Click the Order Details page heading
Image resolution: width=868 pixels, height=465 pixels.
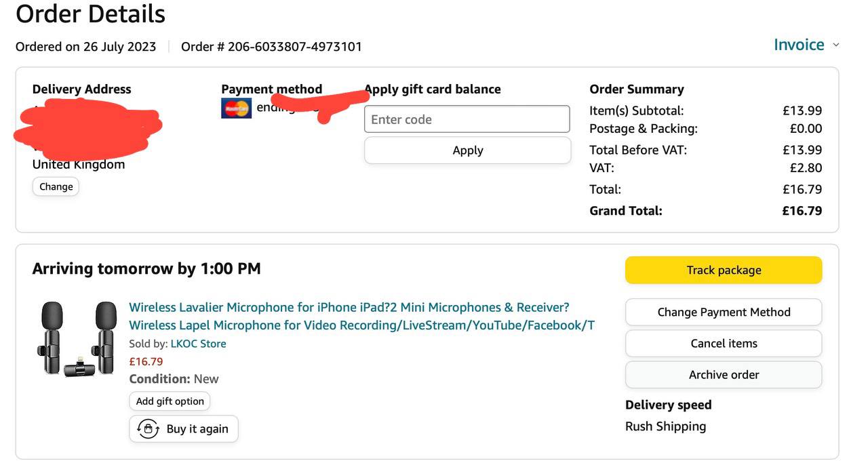pos(90,14)
